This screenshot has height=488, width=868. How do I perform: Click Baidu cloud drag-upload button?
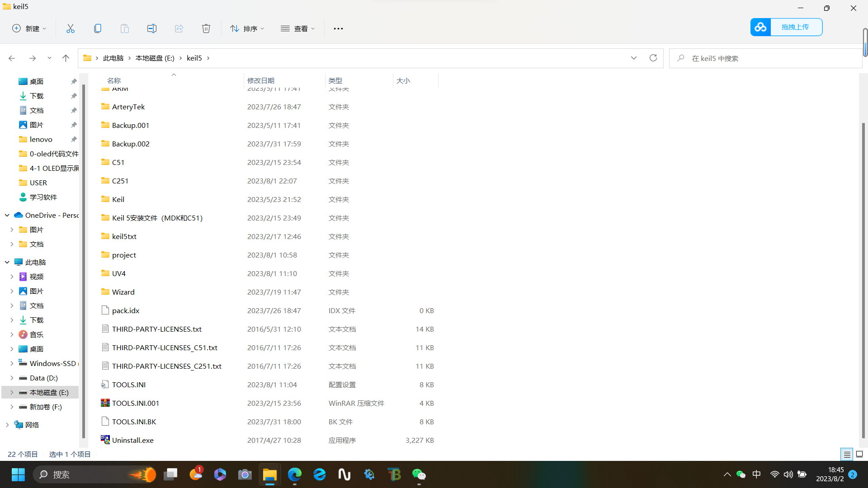[786, 27]
